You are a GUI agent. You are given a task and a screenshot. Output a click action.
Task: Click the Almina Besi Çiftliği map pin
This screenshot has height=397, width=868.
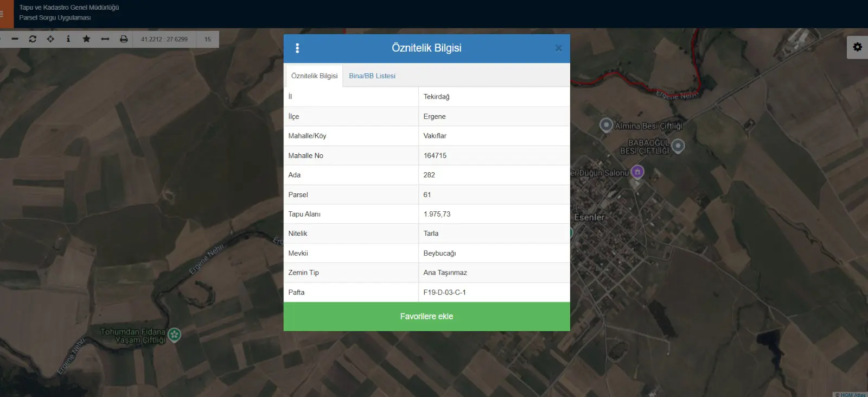tap(606, 125)
